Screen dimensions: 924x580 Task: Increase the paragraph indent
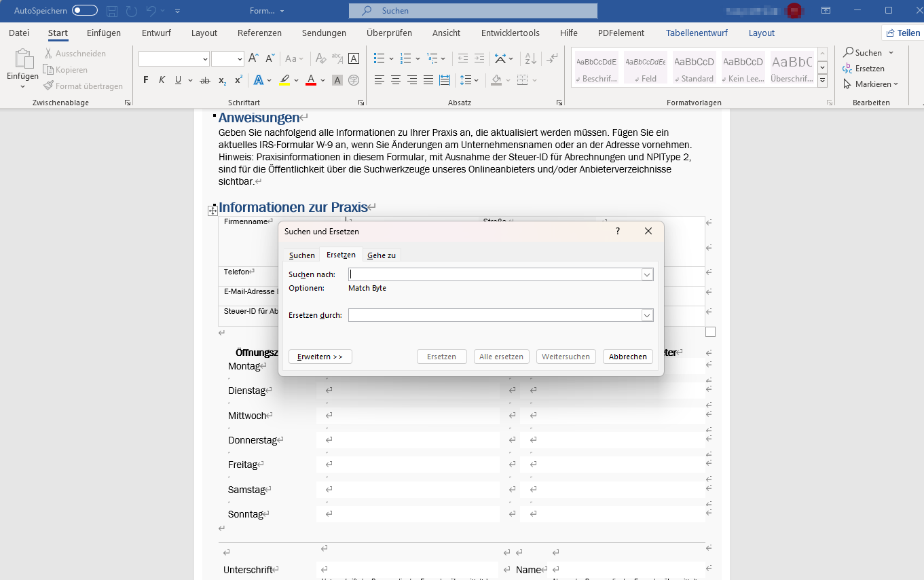click(479, 59)
